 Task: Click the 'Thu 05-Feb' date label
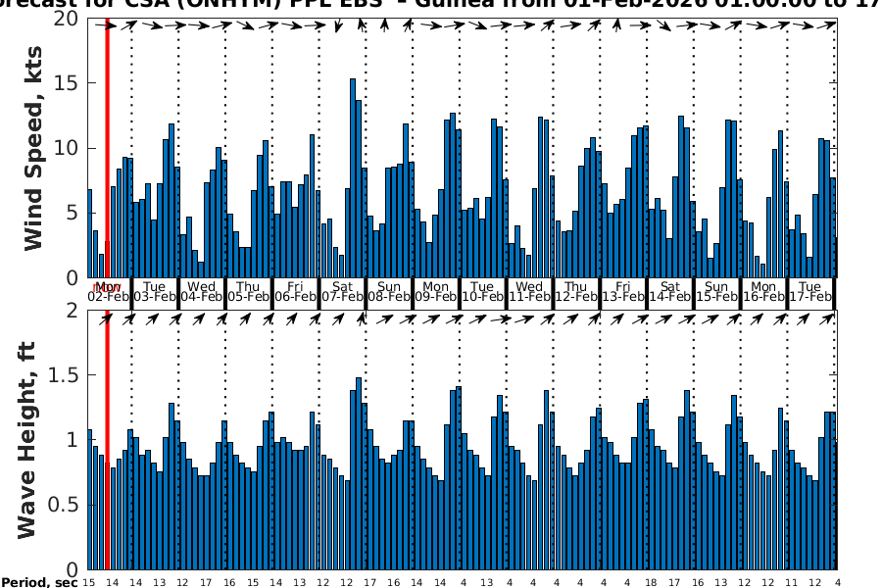coord(249,292)
